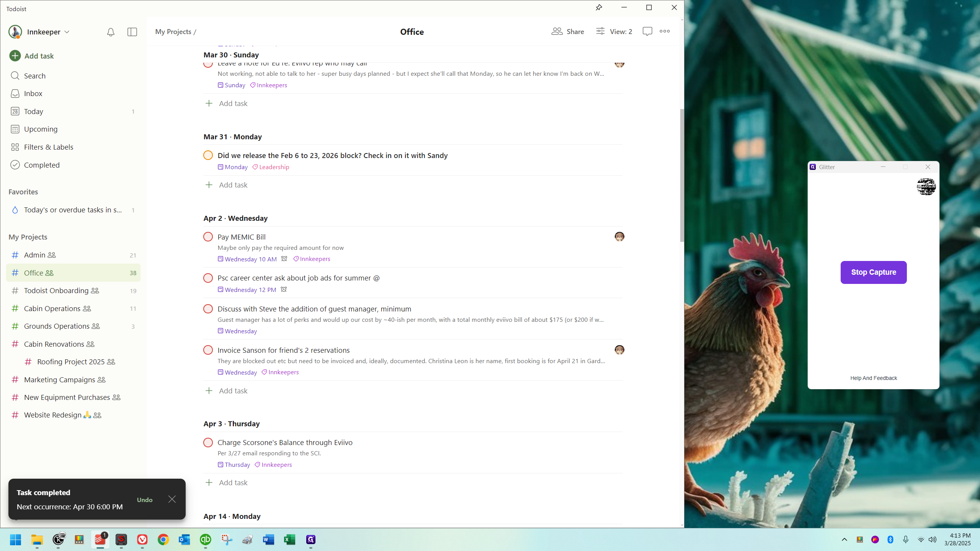Open the Cabin Operations project
This screenshot has height=551, width=980.
click(52, 308)
